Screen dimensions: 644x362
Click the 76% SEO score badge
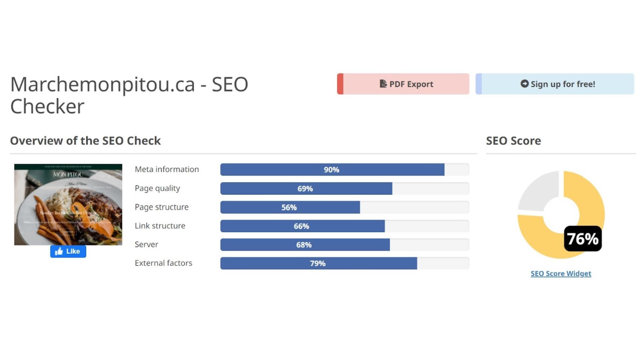pos(583,239)
